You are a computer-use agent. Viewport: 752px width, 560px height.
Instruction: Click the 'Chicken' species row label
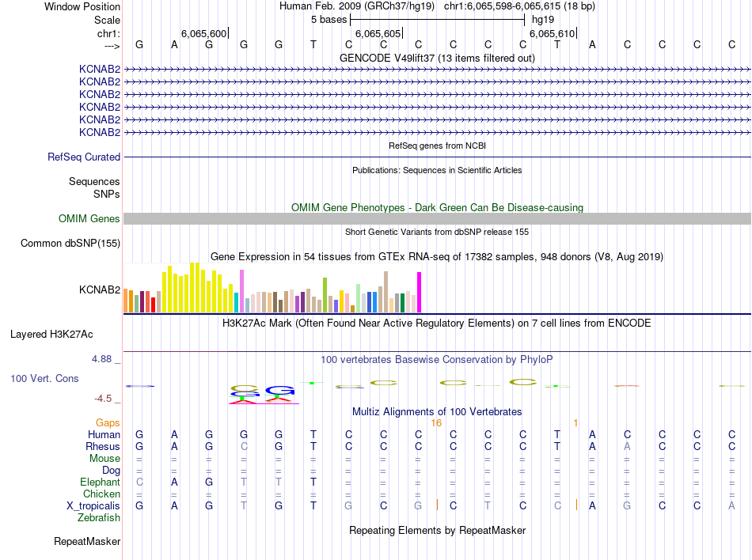tap(101, 494)
